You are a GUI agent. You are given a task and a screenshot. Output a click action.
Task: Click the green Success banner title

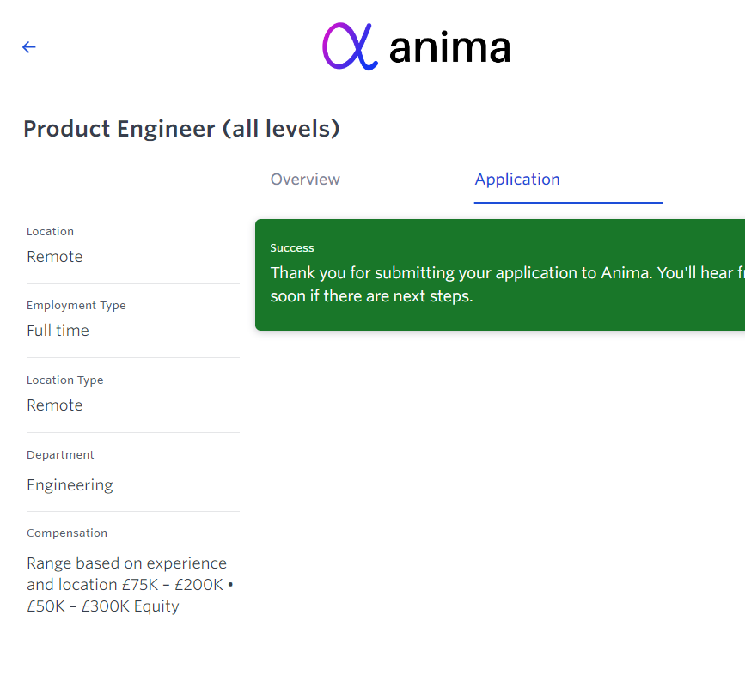click(x=292, y=247)
